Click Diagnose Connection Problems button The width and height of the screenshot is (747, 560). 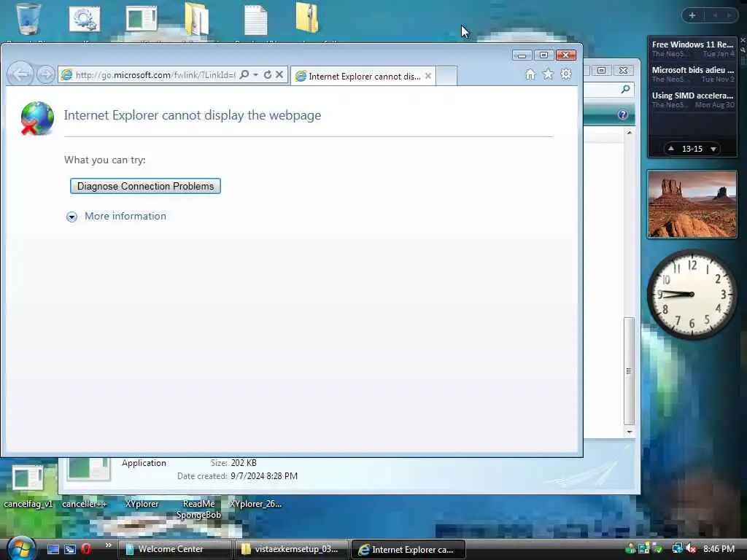pyautogui.click(x=145, y=186)
